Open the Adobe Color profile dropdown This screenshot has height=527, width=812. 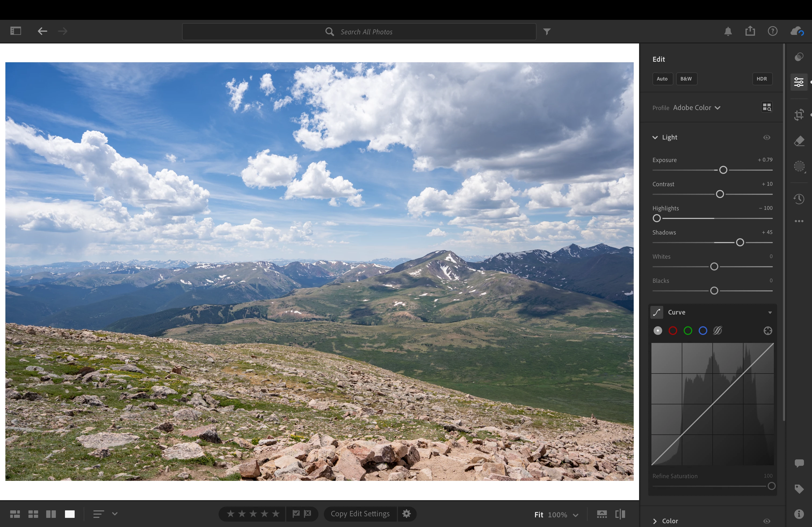tap(696, 108)
